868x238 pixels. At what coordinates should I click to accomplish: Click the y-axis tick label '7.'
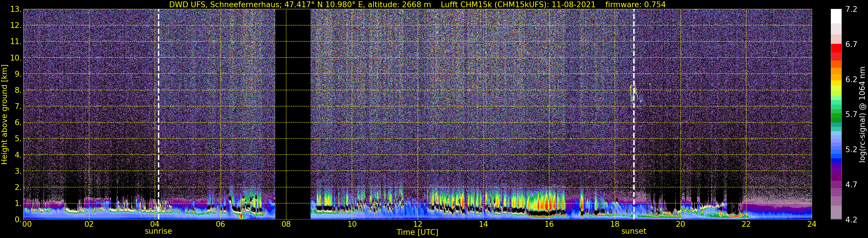point(18,107)
